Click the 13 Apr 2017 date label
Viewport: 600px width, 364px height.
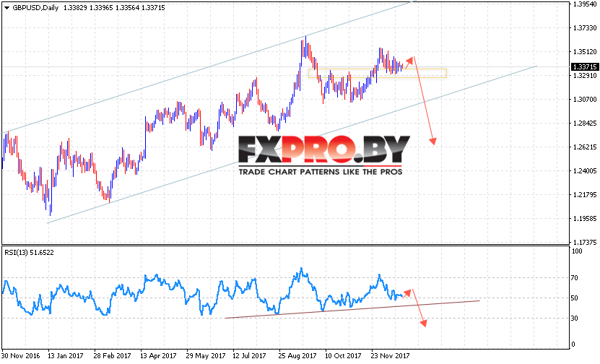coord(158,356)
